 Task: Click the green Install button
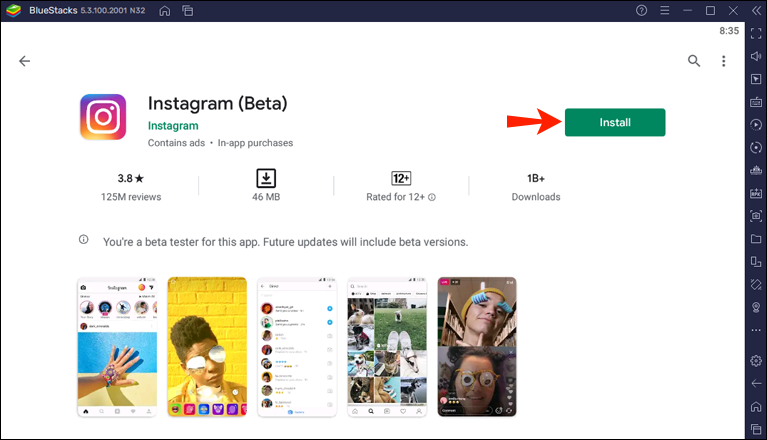tap(615, 122)
